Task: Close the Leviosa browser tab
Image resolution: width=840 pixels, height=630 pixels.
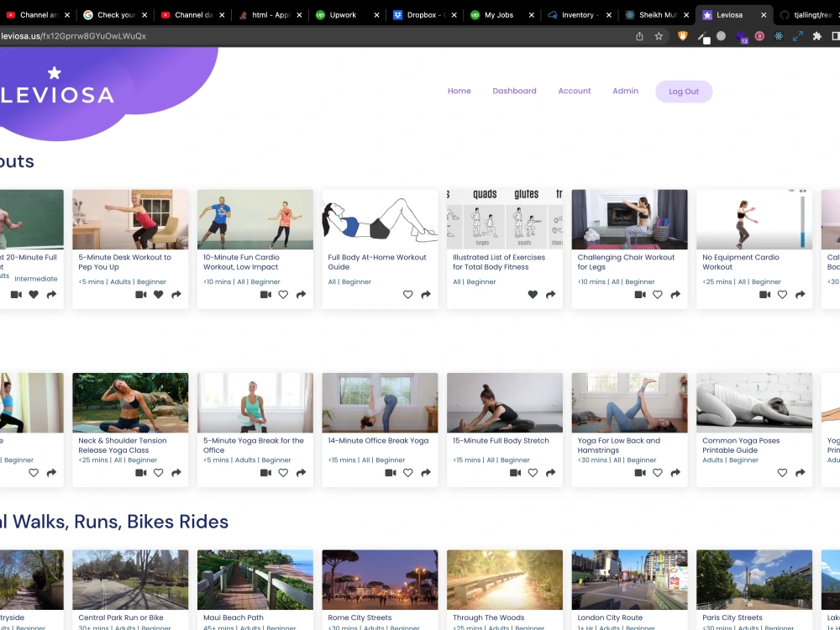Action: point(764,15)
